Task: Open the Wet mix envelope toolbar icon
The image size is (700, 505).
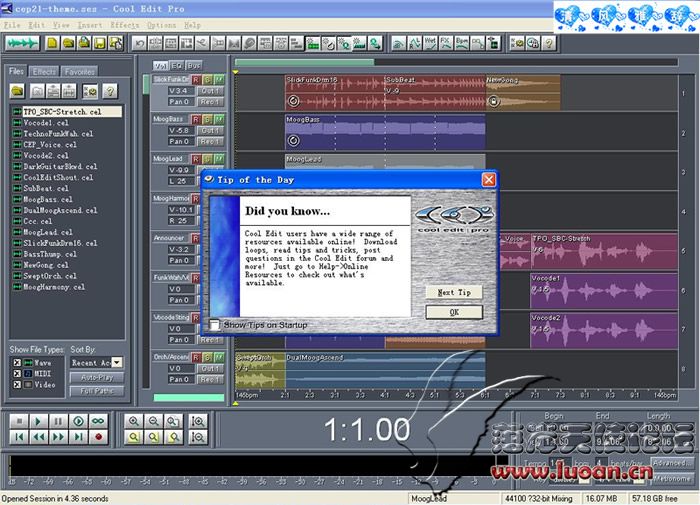Action: tap(430, 43)
